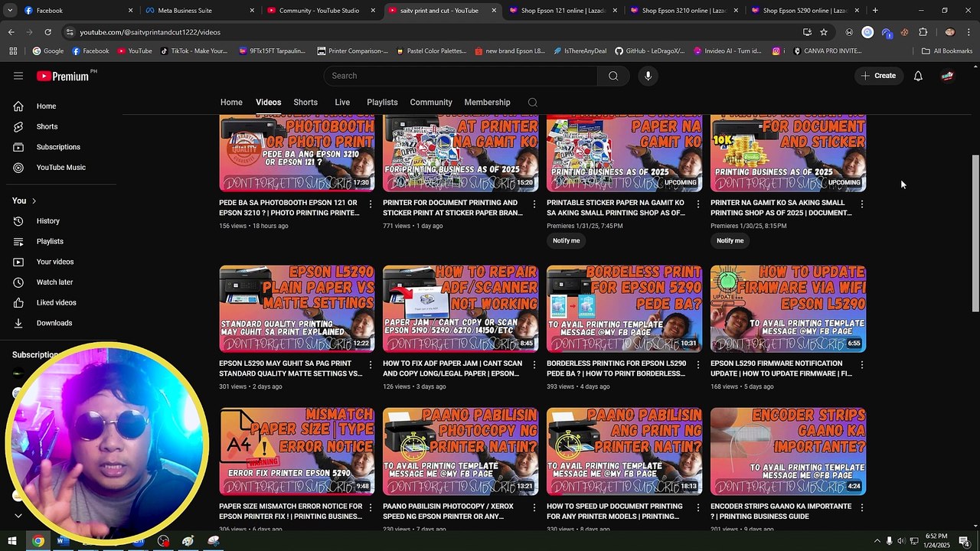Screen dimensions: 980x551
Task: Open Chrome extensions puzzle icon
Action: pyautogui.click(x=923, y=32)
